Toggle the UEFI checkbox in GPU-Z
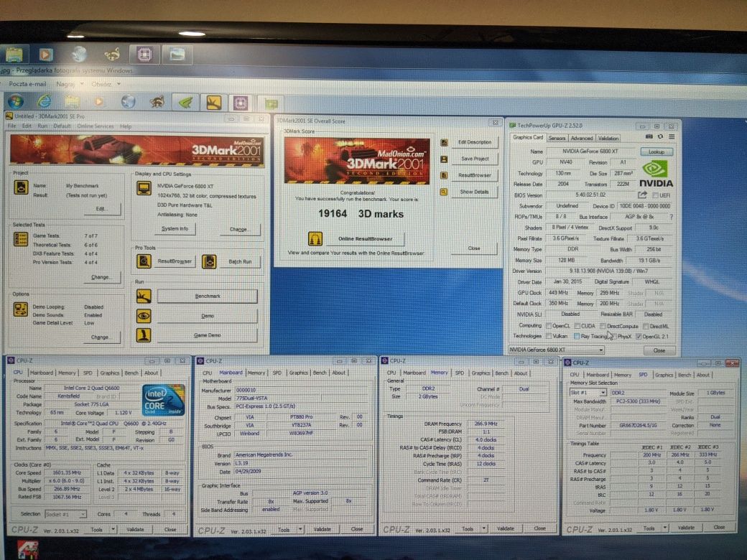This screenshot has height=560, width=747. [656, 196]
